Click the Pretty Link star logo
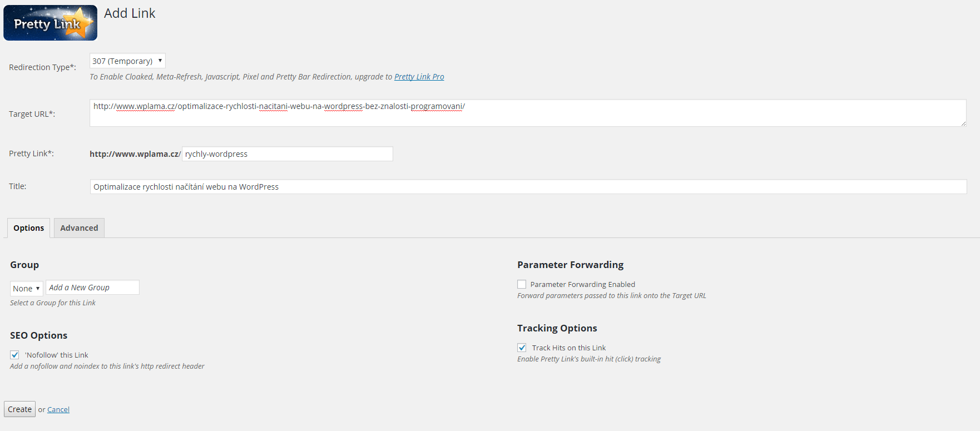The width and height of the screenshot is (980, 431). pos(50,23)
